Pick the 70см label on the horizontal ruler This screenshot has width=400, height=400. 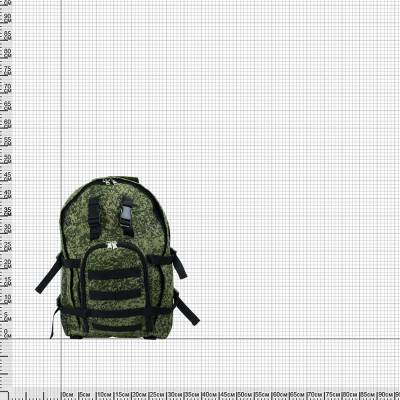316,395
